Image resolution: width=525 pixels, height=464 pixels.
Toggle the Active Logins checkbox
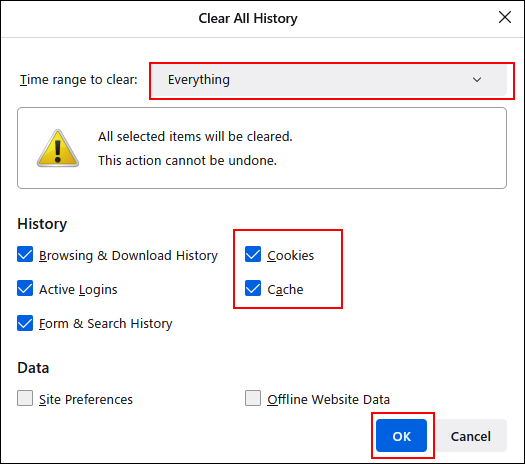click(x=25, y=289)
